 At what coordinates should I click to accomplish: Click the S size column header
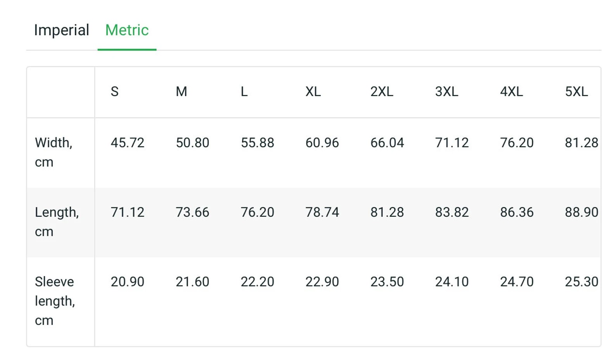coord(114,92)
